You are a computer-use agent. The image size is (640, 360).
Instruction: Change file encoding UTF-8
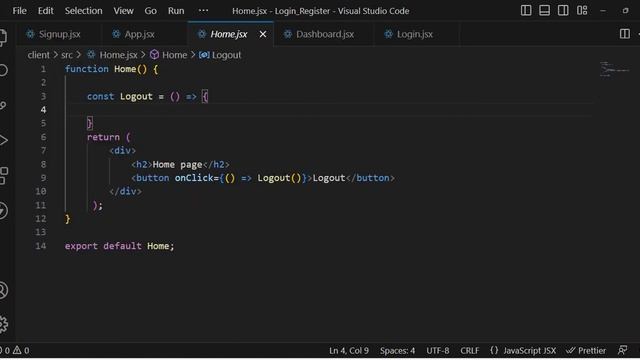[438, 351]
